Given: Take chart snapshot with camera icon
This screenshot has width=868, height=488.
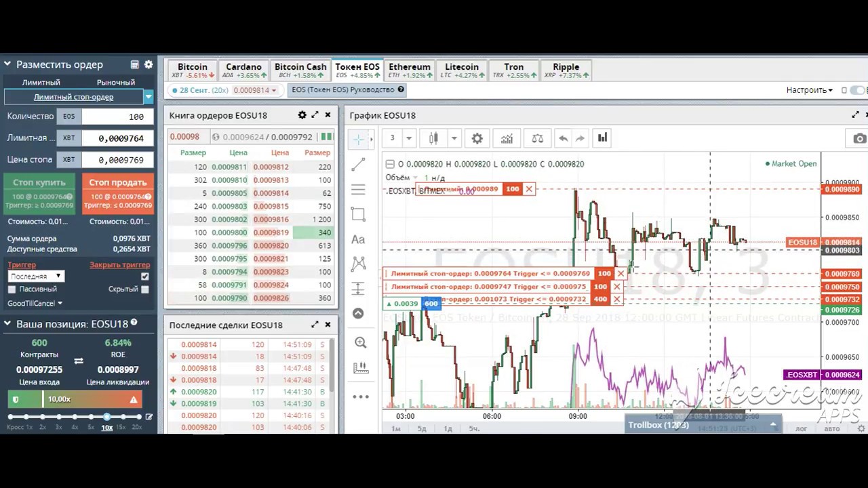Looking at the screenshot, I should 860,138.
